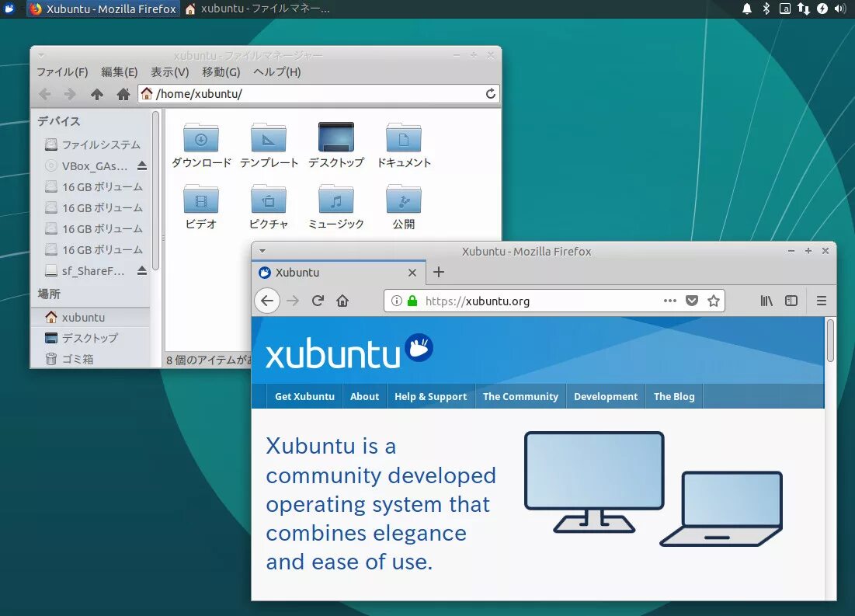Click the Bluetooth panel icon

coord(766,9)
